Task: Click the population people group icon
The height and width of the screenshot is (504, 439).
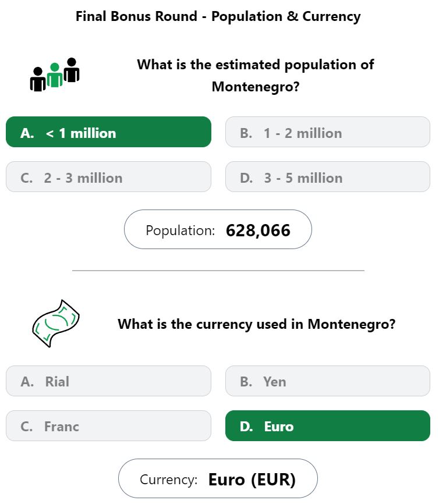Action: tap(55, 74)
